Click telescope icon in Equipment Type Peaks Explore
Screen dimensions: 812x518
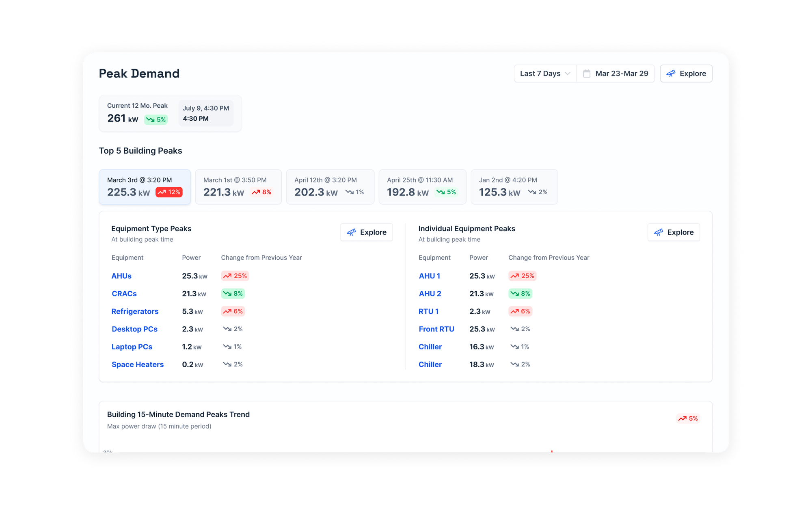coord(351,232)
